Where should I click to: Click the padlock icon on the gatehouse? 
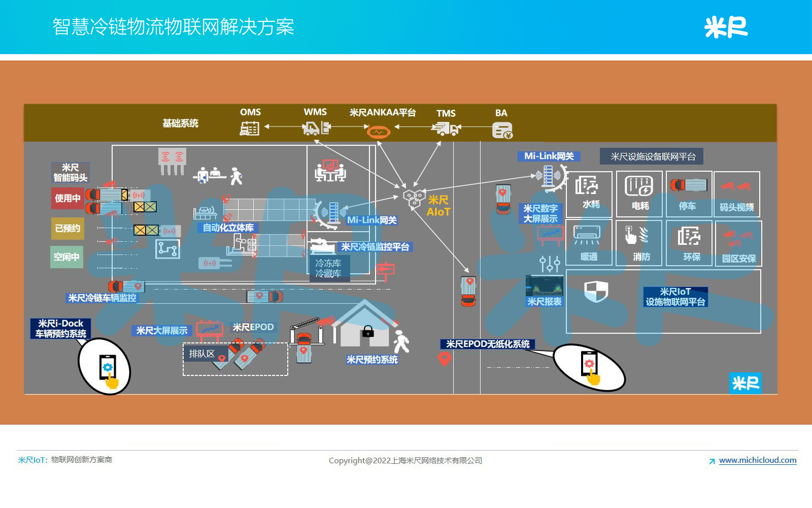pos(368,332)
